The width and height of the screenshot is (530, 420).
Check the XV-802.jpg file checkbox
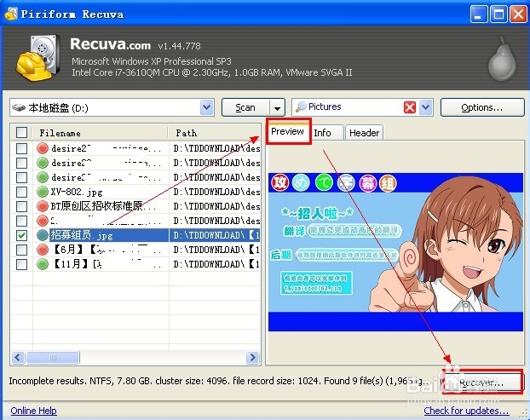[x=21, y=192]
